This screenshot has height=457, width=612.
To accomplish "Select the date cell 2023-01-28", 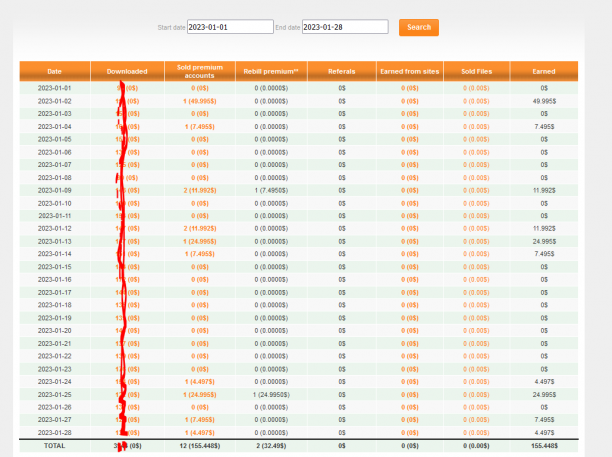I will pos(55,433).
